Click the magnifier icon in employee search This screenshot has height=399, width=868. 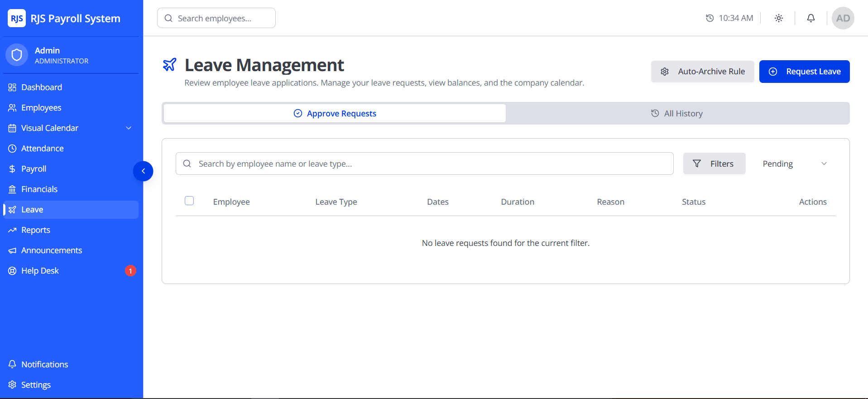(x=168, y=18)
